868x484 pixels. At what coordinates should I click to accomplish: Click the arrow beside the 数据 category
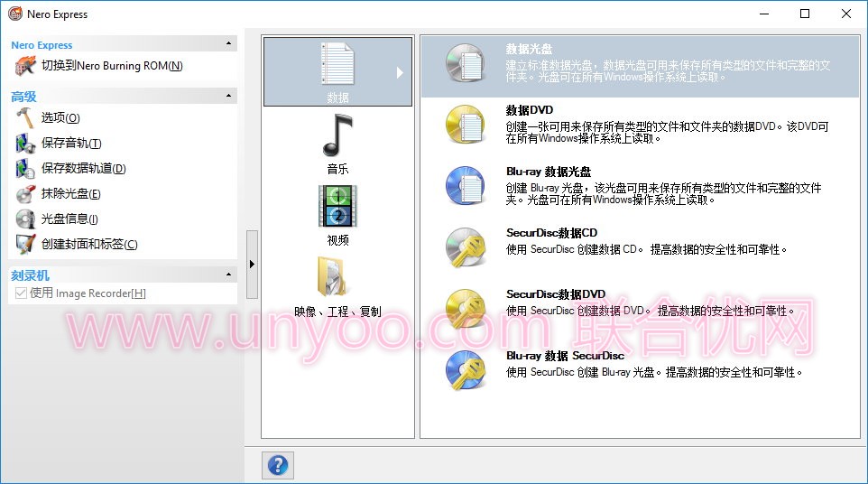[400, 72]
